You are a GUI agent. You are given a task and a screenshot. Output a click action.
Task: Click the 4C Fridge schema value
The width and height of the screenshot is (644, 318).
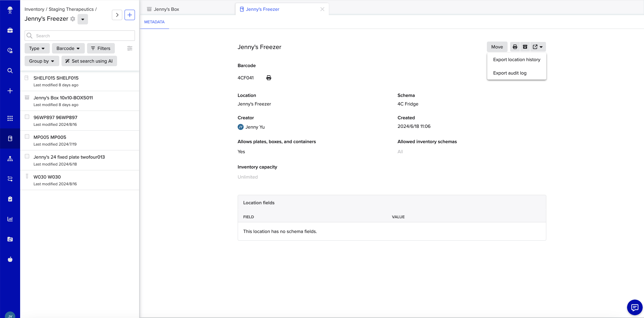click(408, 104)
